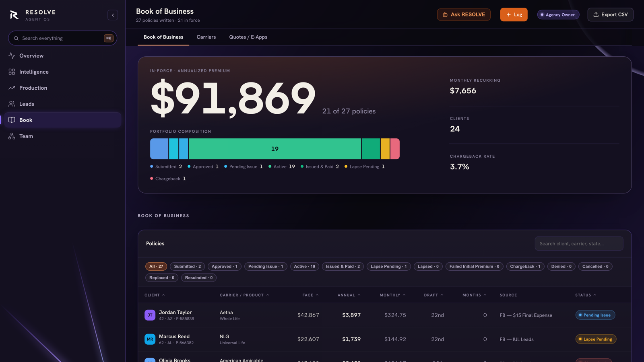This screenshot has width=644, height=362.
Task: Click the green Active segment labeled 19
Action: click(x=275, y=149)
